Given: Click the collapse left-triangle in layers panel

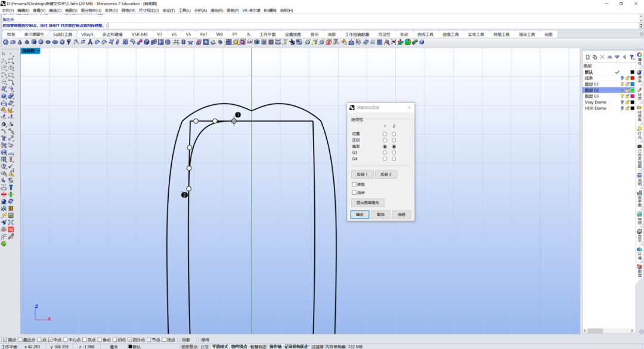Looking at the screenshot, I should [624, 57].
